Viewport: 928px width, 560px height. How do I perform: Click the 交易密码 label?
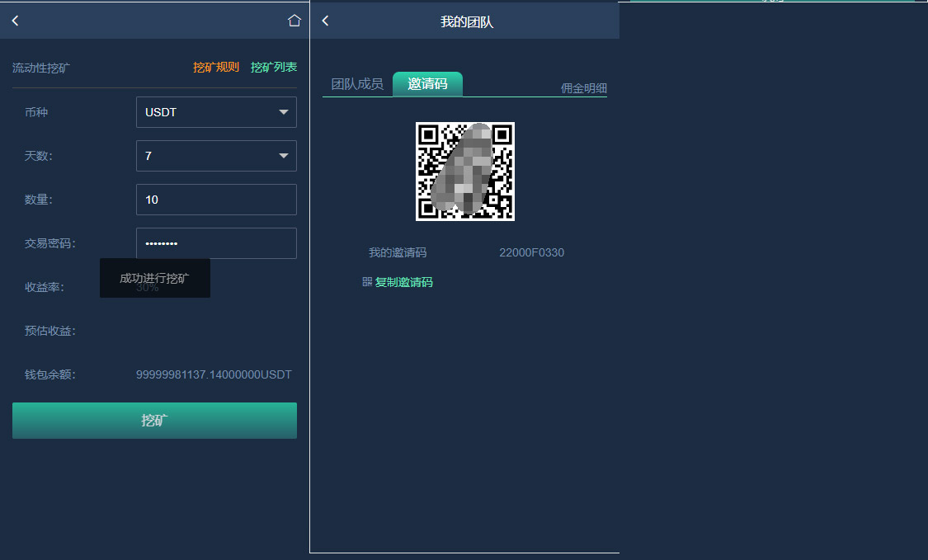50,243
